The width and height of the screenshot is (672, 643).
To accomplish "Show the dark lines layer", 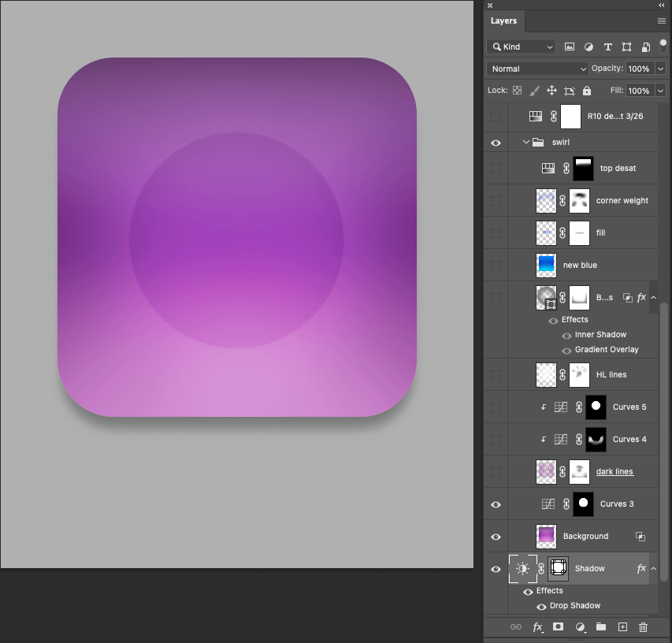I will point(496,472).
